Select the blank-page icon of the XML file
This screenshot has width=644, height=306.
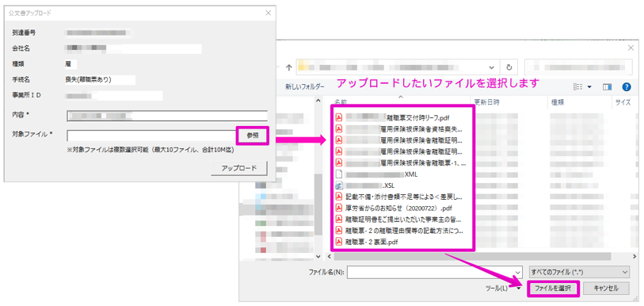[339, 174]
